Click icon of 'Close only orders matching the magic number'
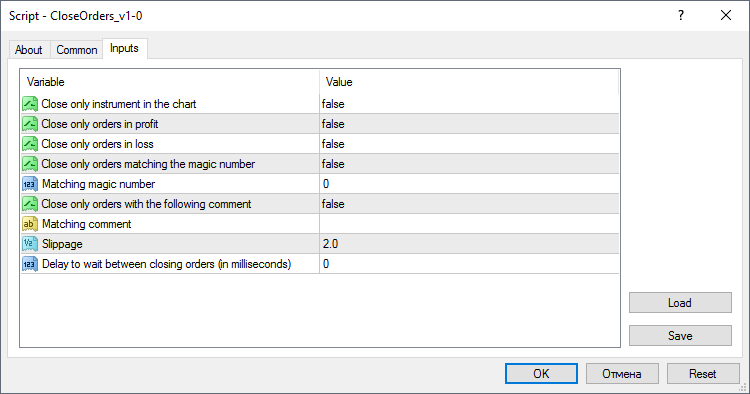The width and height of the screenshot is (750, 394). (30, 164)
